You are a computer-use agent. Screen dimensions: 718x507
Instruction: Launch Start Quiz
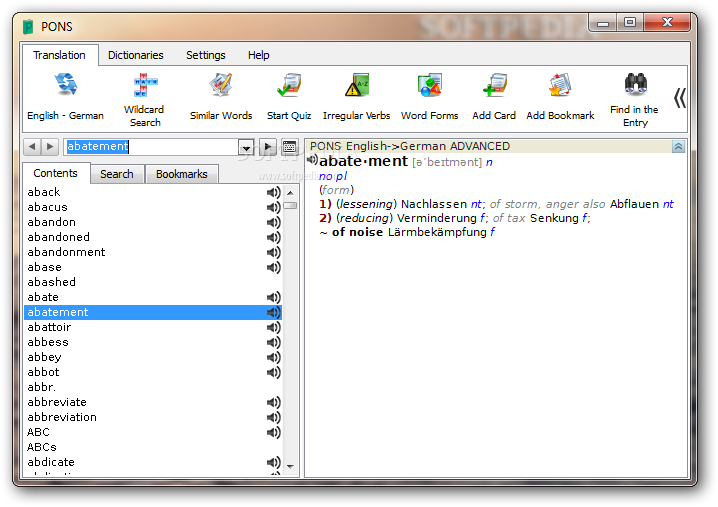point(289,97)
